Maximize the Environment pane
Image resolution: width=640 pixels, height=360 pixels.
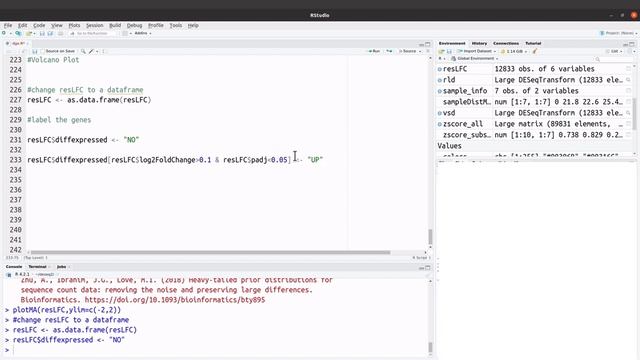tap(632, 44)
